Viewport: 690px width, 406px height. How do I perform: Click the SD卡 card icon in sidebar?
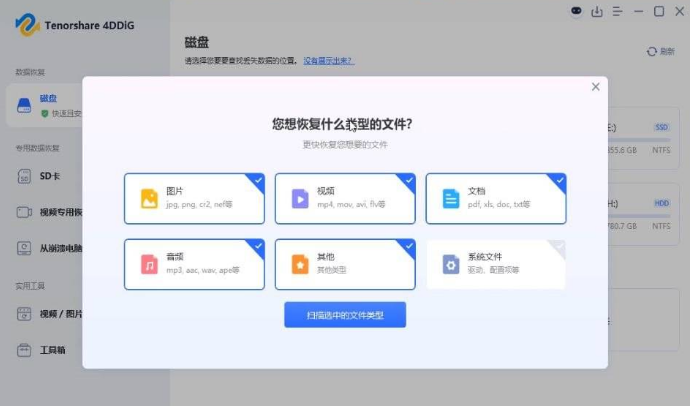point(24,176)
